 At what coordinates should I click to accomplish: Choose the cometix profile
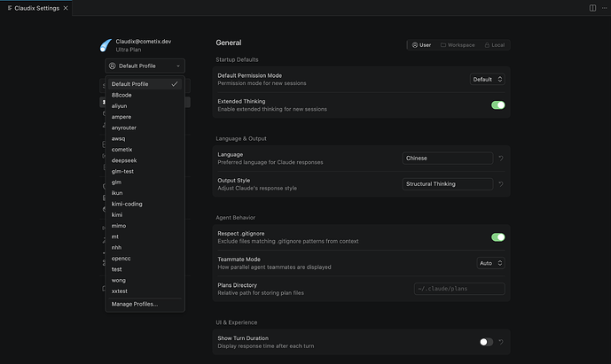pos(145,150)
